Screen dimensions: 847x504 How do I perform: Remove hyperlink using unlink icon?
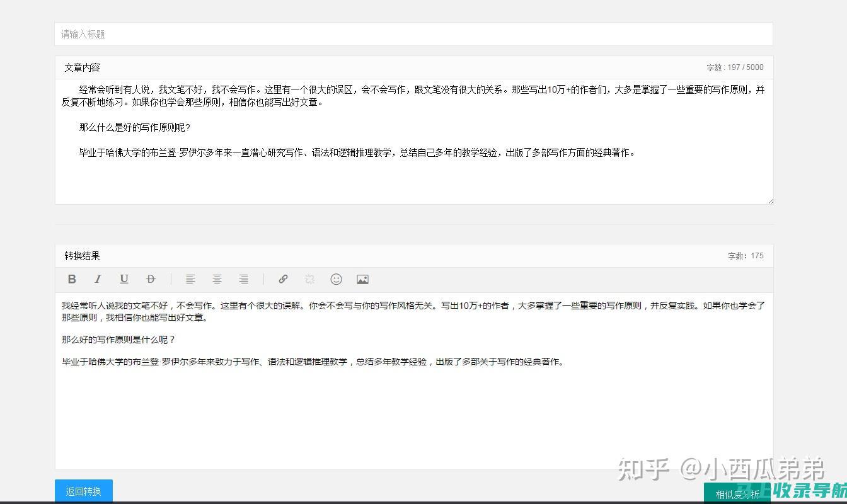[x=309, y=279]
